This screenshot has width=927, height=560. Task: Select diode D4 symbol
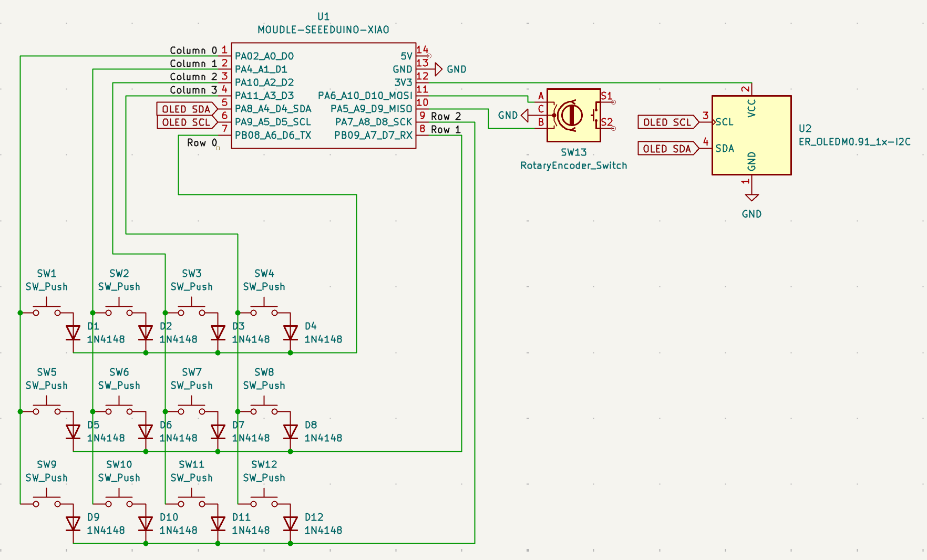[291, 333]
